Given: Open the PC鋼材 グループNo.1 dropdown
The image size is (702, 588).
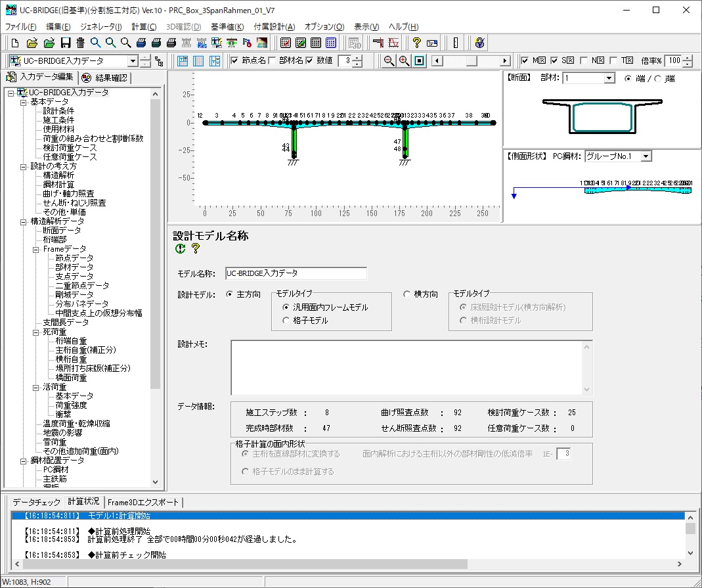Looking at the screenshot, I should coord(646,156).
